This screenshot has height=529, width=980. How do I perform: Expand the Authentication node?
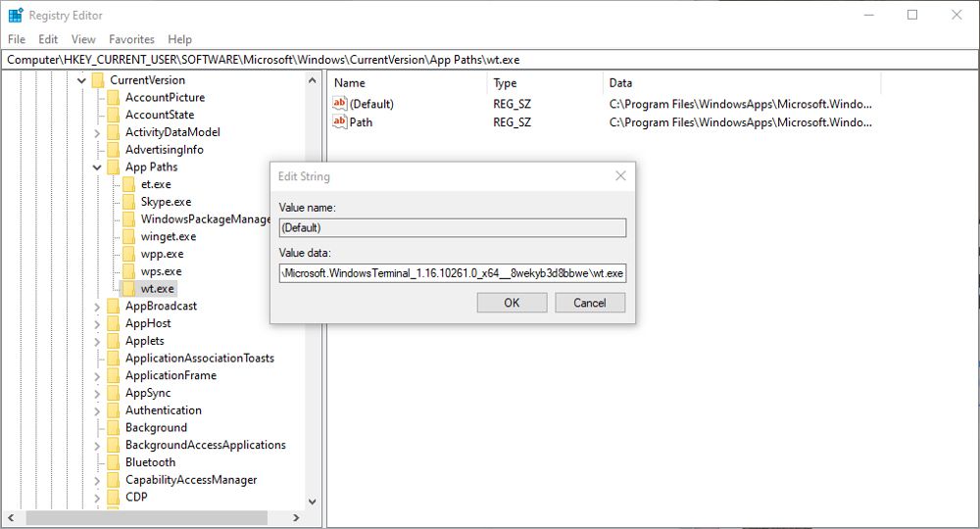click(x=97, y=411)
